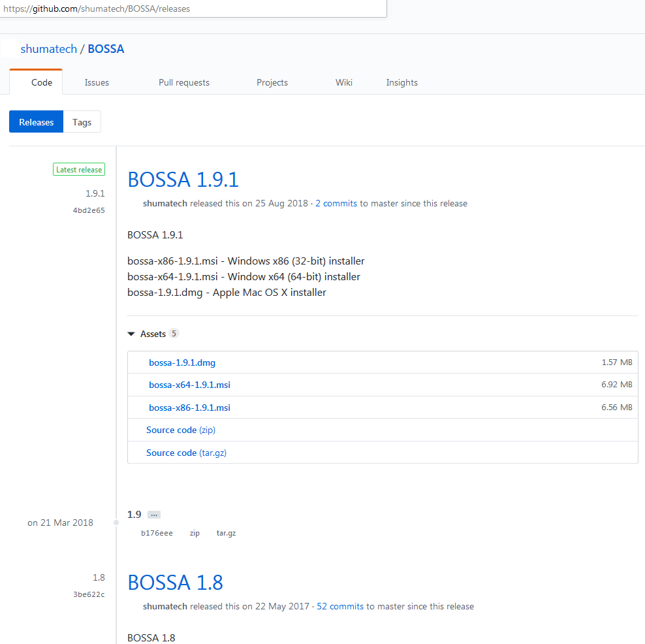Open shumatech owner profile link
The image size is (645, 644).
coord(48,49)
